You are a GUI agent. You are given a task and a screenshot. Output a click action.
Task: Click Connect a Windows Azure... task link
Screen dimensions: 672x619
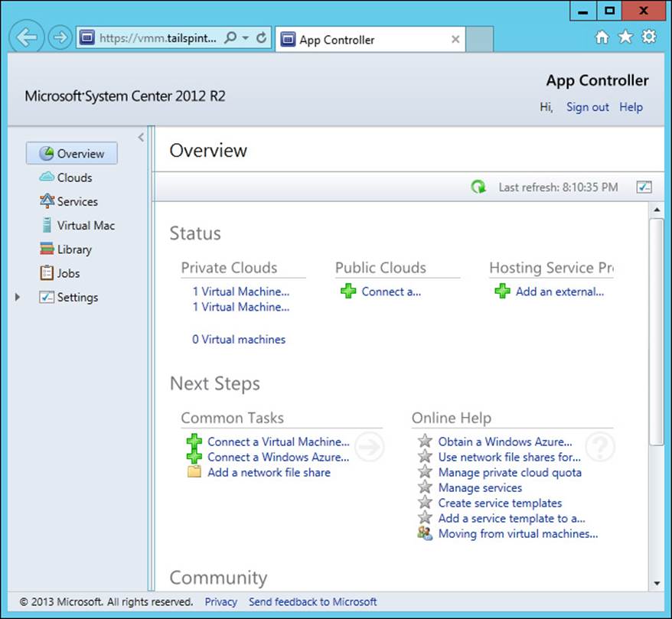(278, 457)
